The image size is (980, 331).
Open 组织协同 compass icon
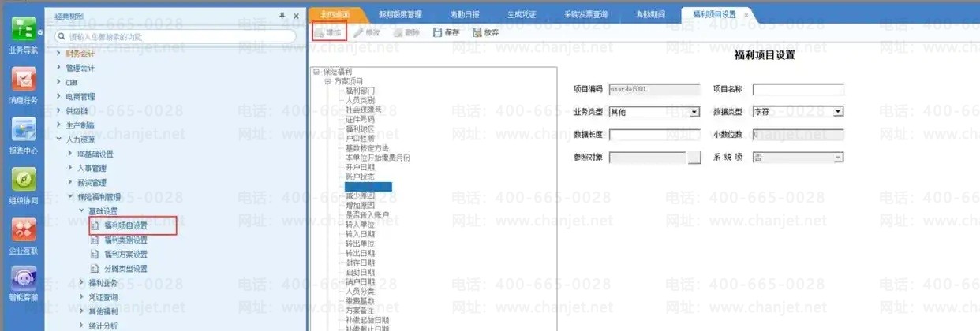pyautogui.click(x=22, y=180)
